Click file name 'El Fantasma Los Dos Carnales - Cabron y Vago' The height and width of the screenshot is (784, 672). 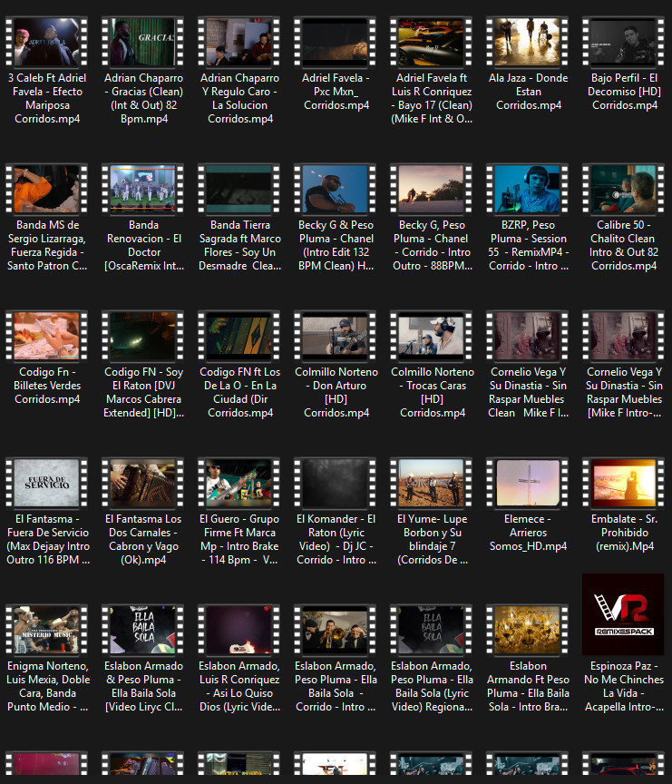[143, 540]
